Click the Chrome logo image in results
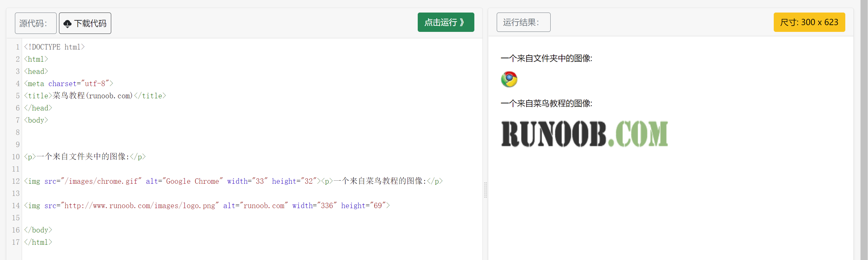 click(x=509, y=79)
